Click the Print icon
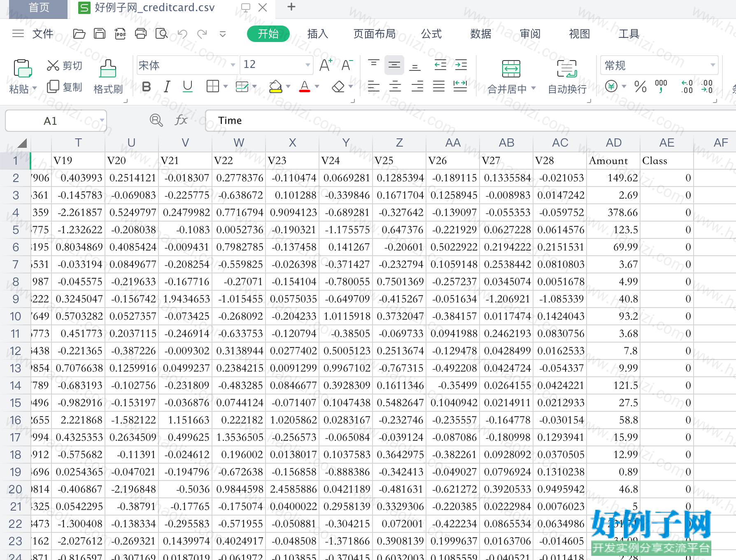 pos(141,34)
